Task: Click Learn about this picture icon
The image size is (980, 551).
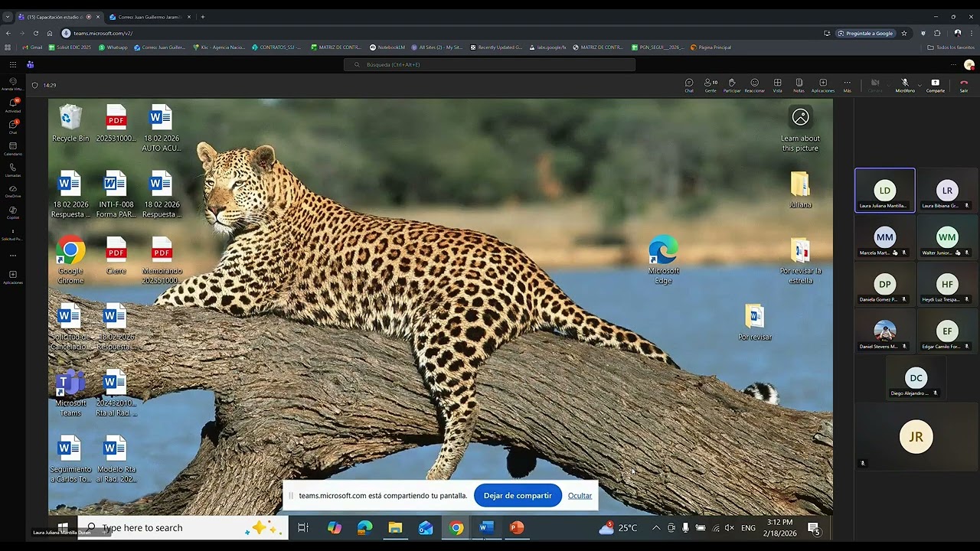Action: (x=800, y=129)
